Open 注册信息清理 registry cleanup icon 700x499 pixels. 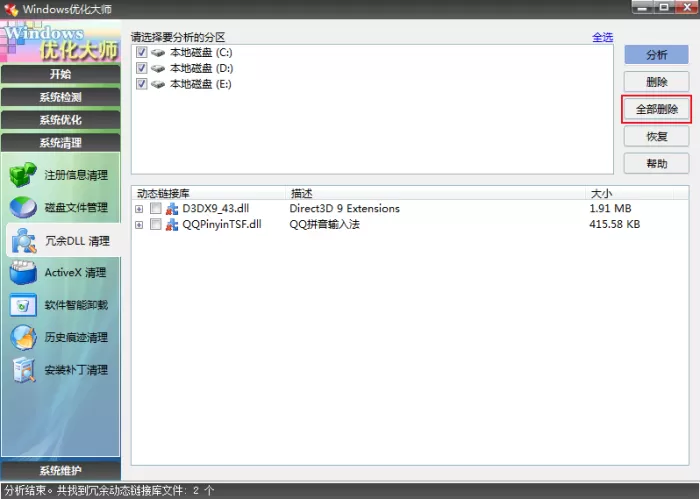point(23,175)
